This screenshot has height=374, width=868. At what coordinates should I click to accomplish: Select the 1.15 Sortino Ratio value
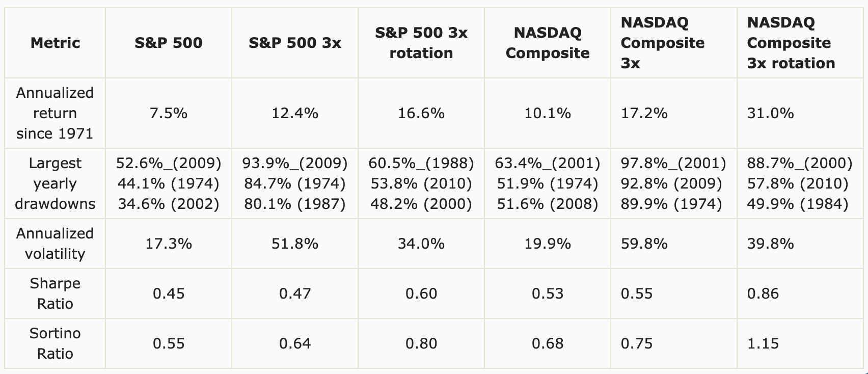(763, 343)
